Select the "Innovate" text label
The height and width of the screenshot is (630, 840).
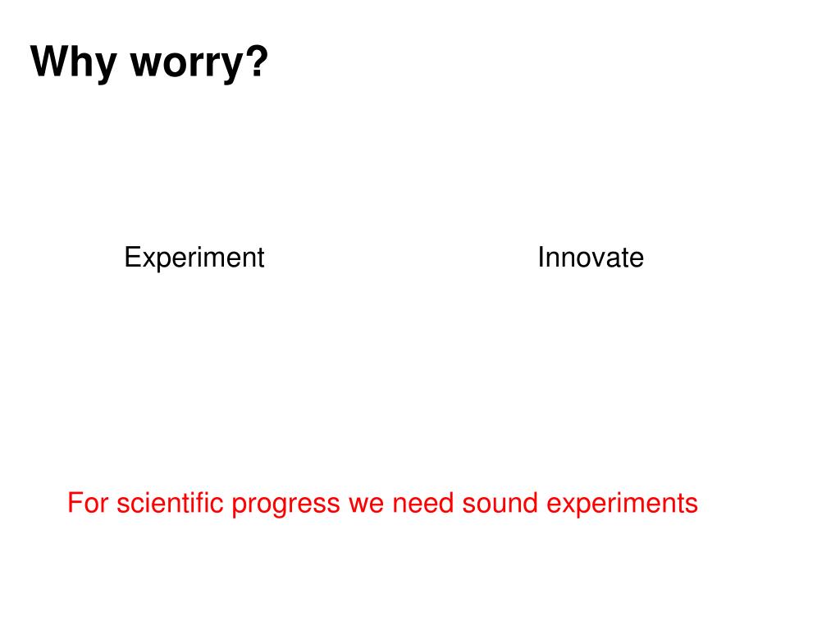[x=591, y=257]
